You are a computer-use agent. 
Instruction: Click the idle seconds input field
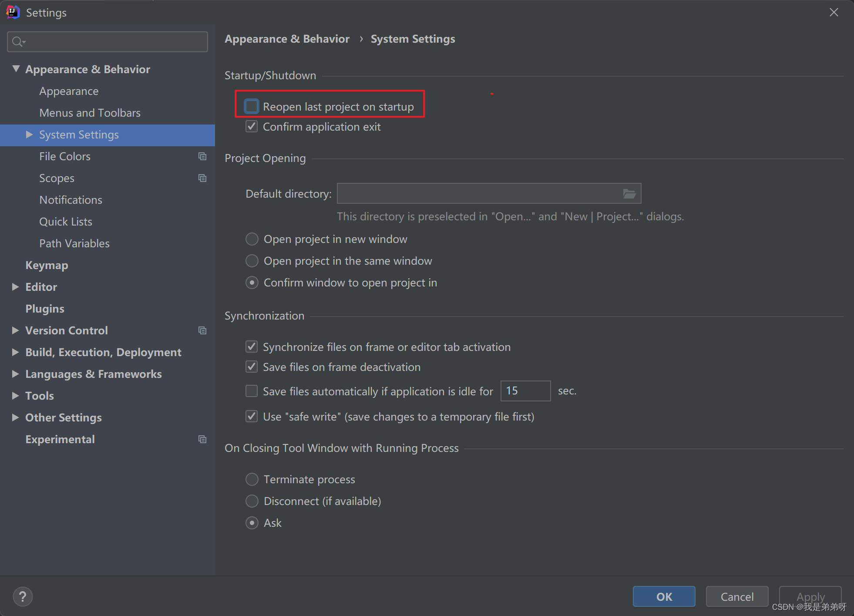(525, 391)
